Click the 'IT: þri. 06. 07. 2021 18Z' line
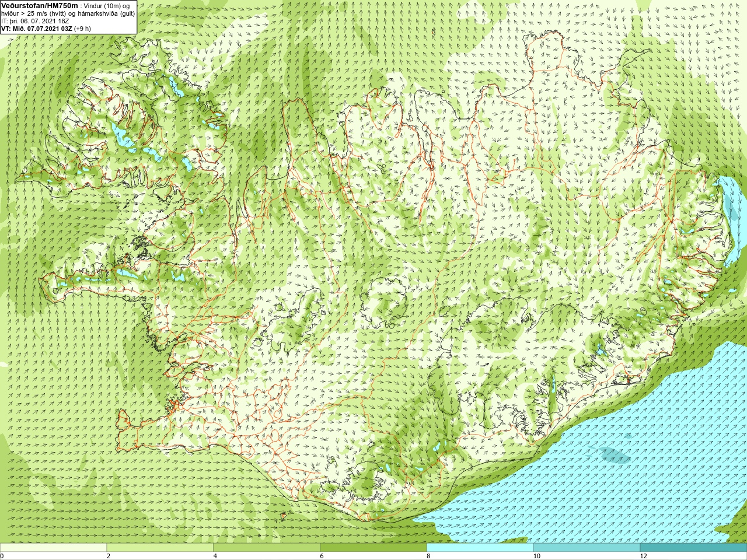This screenshot has width=747, height=560. point(35,21)
